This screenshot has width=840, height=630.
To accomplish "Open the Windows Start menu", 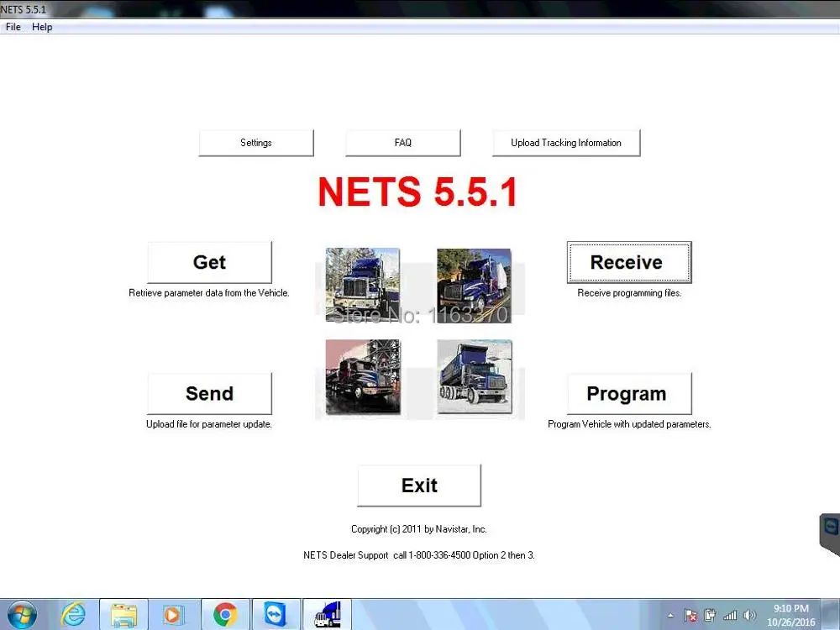I will pyautogui.click(x=22, y=615).
